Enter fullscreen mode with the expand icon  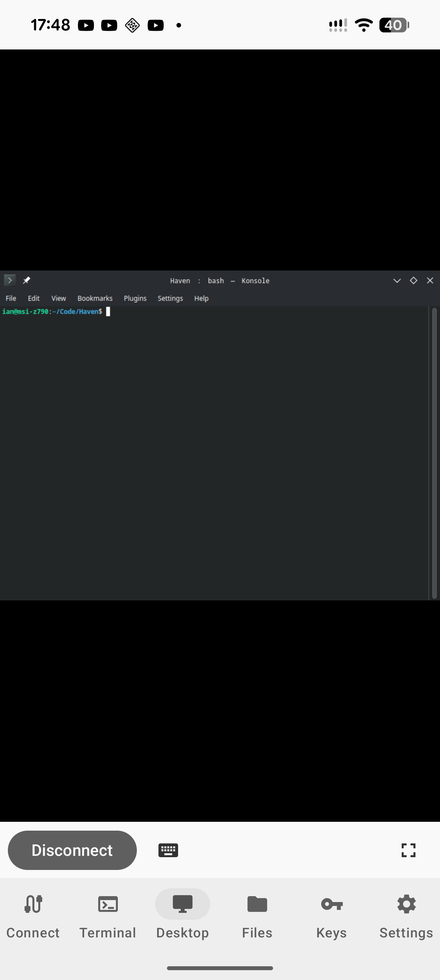tap(408, 850)
